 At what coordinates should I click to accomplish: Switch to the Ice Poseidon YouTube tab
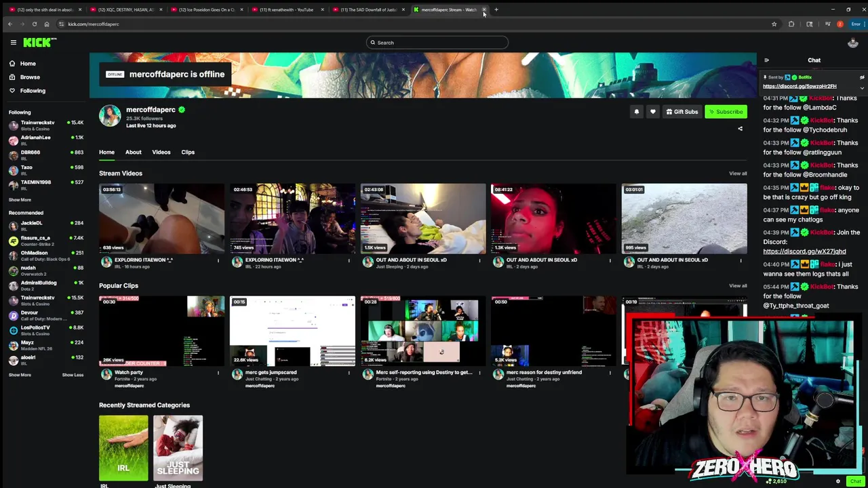(x=205, y=9)
